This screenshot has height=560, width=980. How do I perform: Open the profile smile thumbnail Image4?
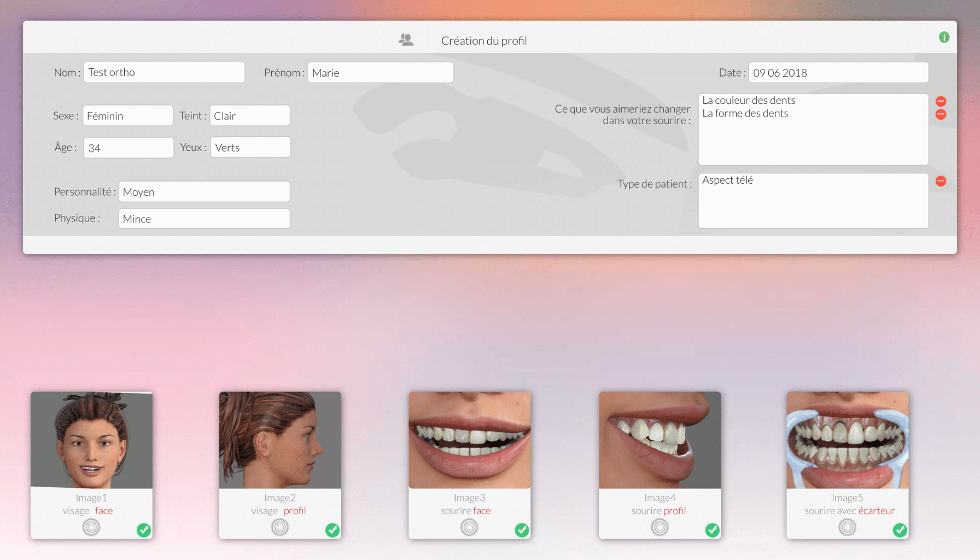660,440
